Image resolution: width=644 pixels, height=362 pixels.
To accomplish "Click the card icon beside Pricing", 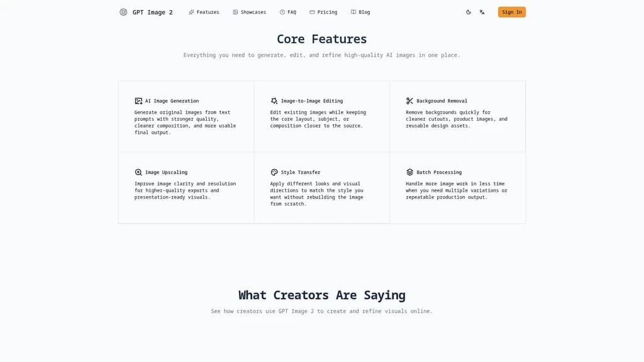I will click(312, 13).
